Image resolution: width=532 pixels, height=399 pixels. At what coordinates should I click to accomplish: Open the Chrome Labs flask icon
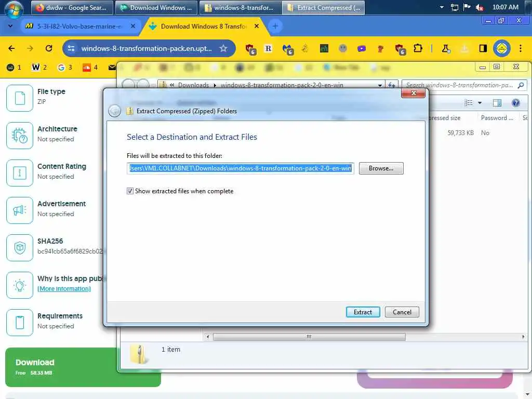(446, 48)
